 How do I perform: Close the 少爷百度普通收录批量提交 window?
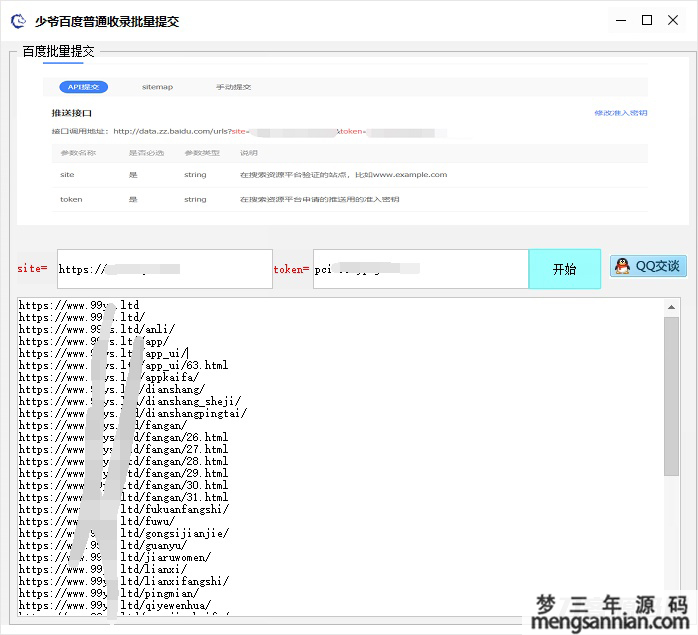(x=673, y=20)
